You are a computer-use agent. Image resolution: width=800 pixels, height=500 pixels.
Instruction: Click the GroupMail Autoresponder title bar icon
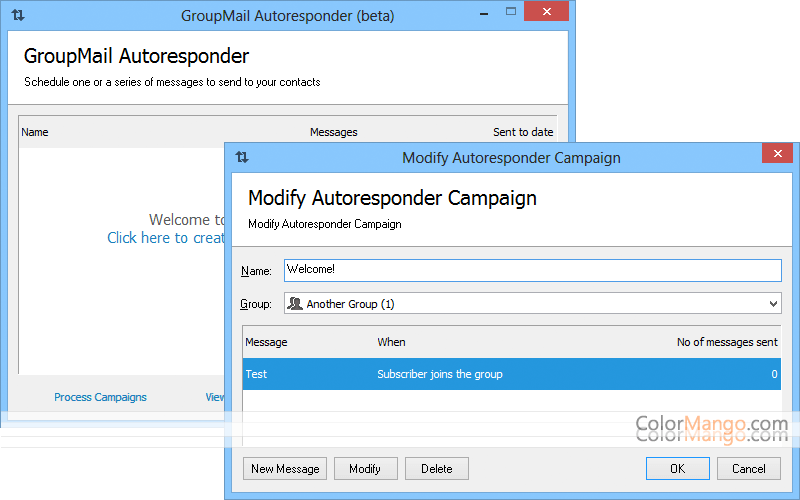(18, 15)
